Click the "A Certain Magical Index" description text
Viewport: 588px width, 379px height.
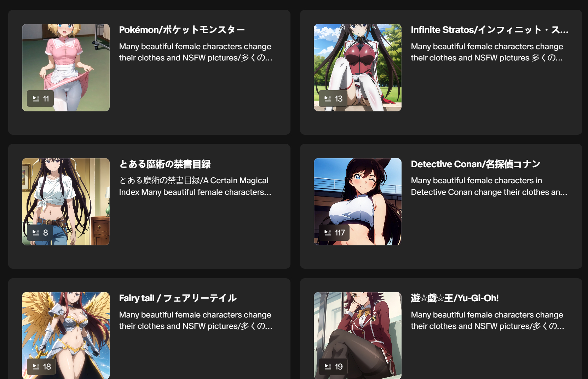pos(195,186)
